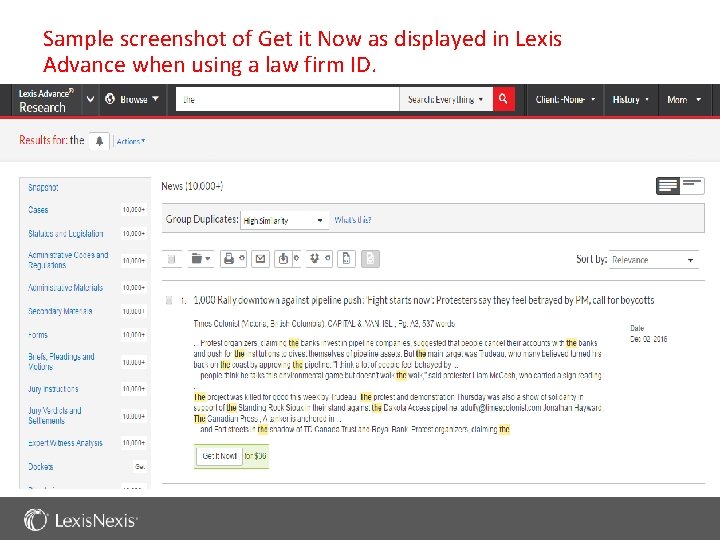720x540 pixels.
Task: Click the download icon
Action: [x=283, y=259]
